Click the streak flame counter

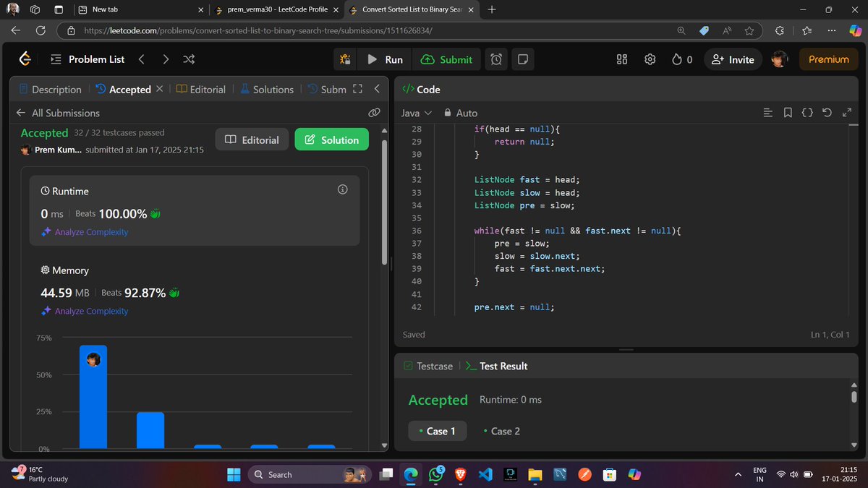pos(682,59)
